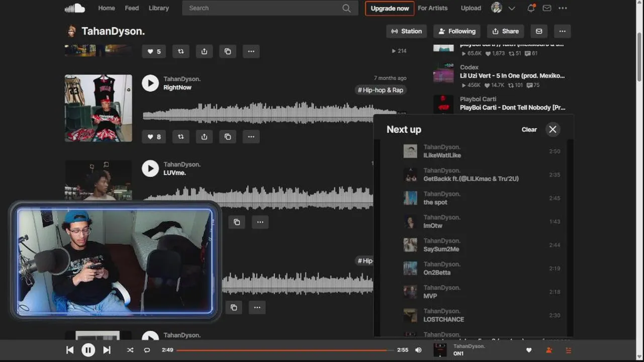Click the Hip-hop & Rap tag on RightNow
644x362 pixels.
click(x=380, y=90)
